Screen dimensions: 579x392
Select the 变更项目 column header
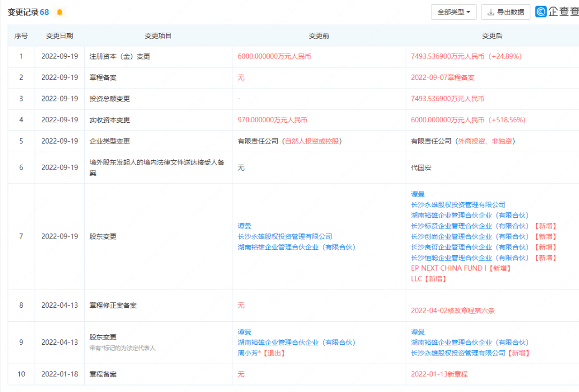coord(158,36)
